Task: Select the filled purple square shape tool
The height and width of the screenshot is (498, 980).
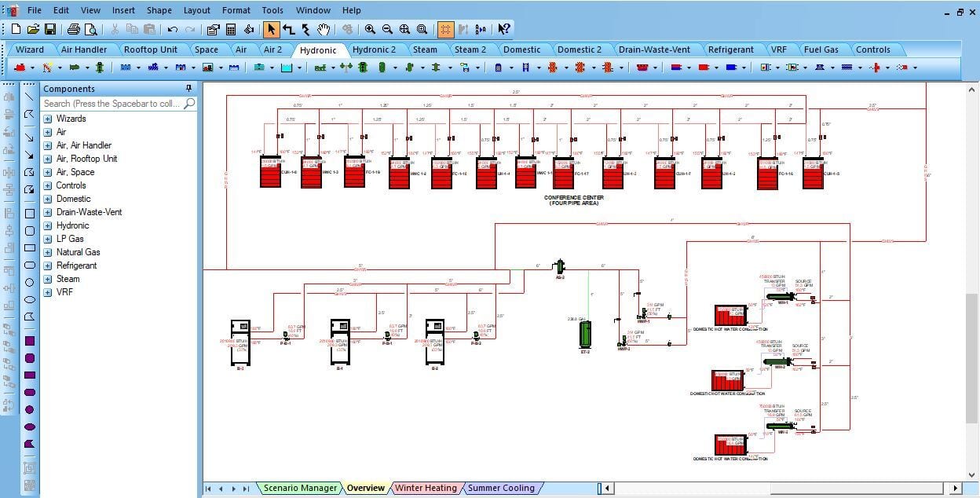Action: (x=29, y=341)
